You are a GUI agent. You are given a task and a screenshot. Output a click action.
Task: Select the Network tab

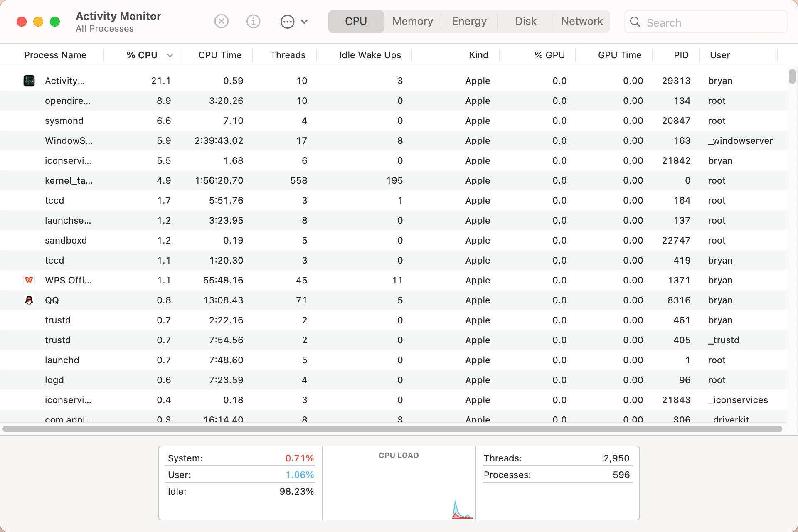(x=581, y=21)
